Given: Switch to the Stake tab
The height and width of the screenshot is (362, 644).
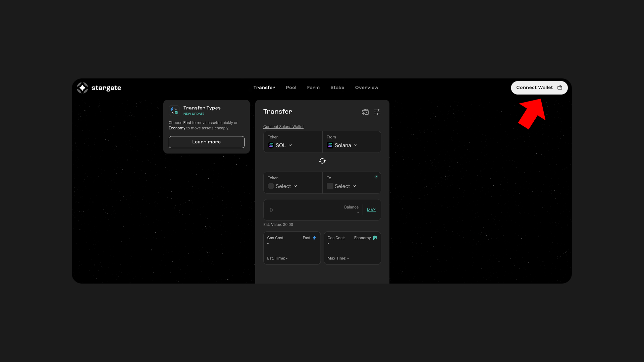Looking at the screenshot, I should click(x=337, y=87).
